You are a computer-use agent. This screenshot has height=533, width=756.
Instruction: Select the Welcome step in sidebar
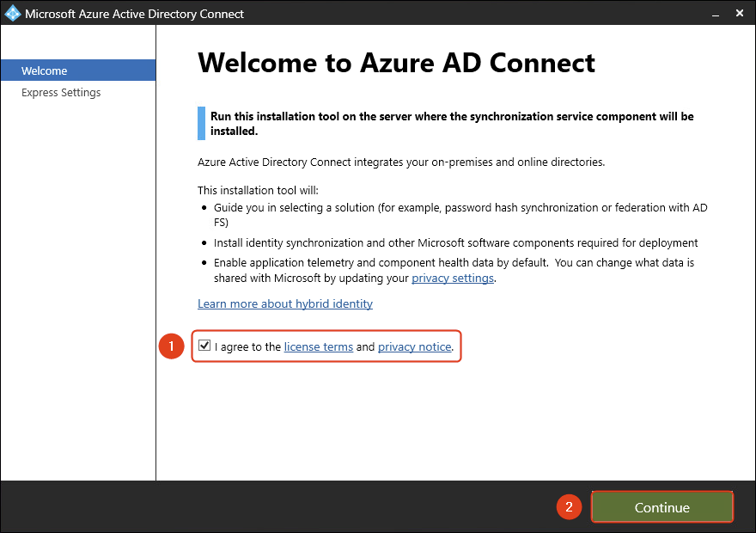click(x=45, y=70)
